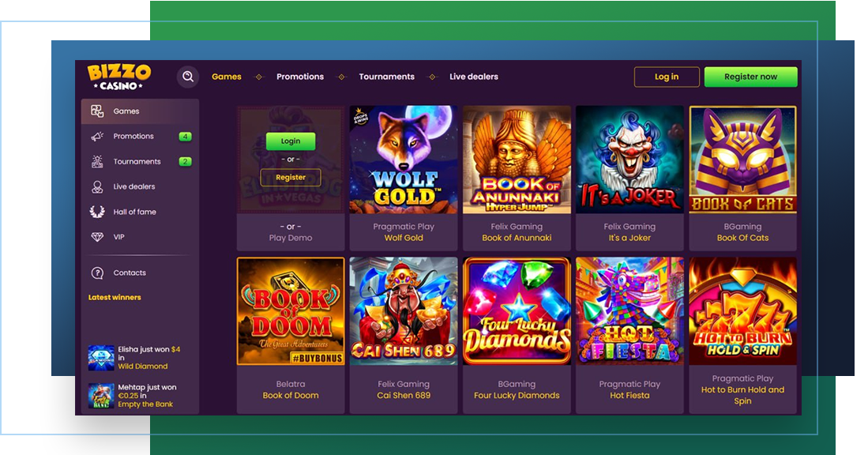Open the Contacts question mark icon
Viewport: 868px width, 455px height.
coord(97,273)
